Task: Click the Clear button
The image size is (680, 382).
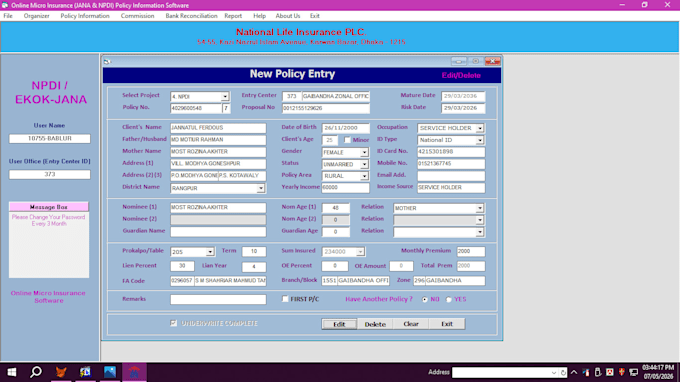Action: coord(411,324)
